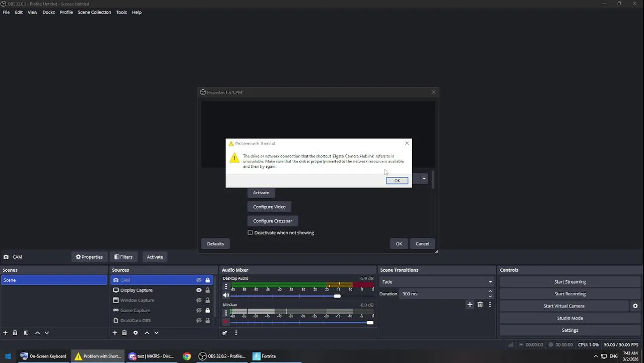644x363 pixels.
Task: Switch to Discord taskbar item
Action: tap(151, 356)
